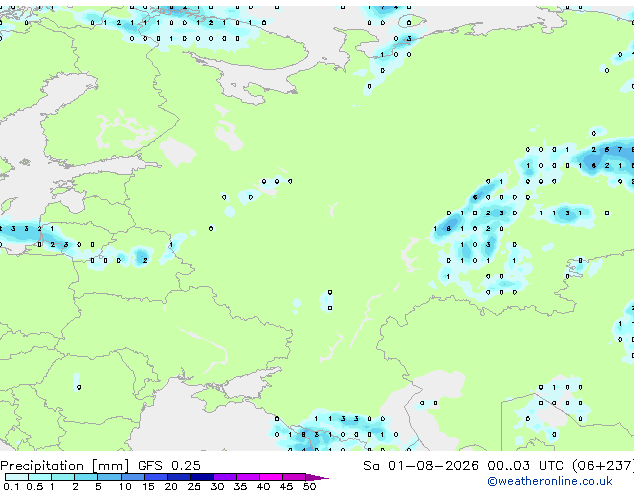Select the 0.5–1 mm legend swatch
The image size is (634, 490).
[x=40, y=477]
